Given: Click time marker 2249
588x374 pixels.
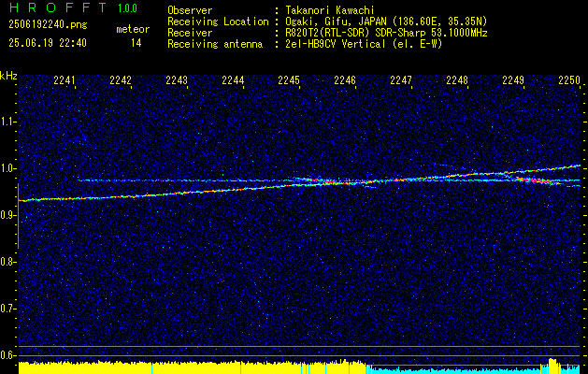Looking at the screenshot, I should [513, 79].
